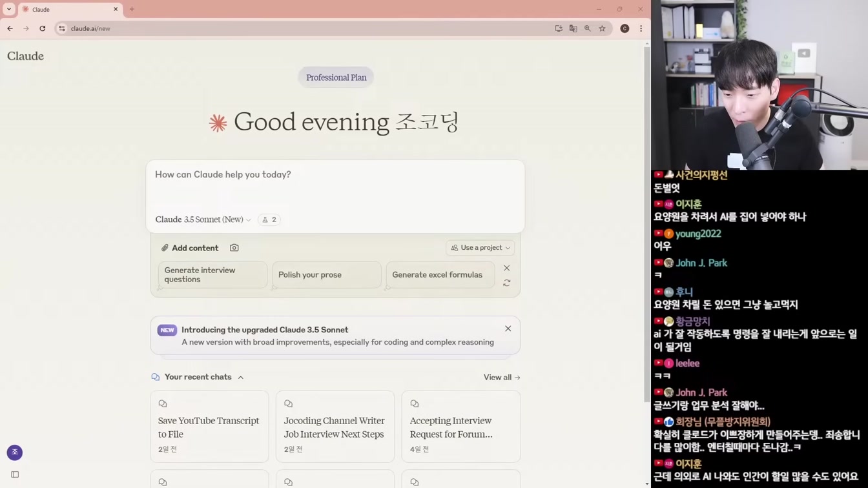
Task: Click the browser back arrow
Action: pos(10,28)
